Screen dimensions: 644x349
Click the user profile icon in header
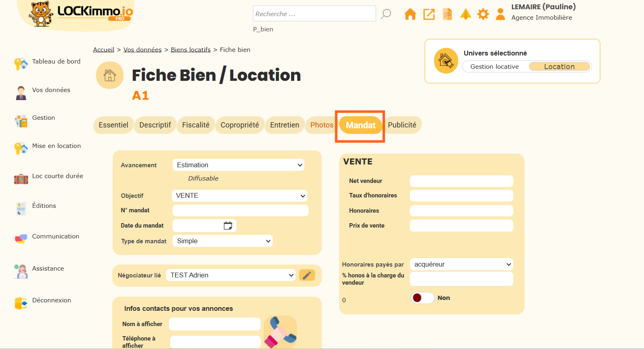coord(500,14)
